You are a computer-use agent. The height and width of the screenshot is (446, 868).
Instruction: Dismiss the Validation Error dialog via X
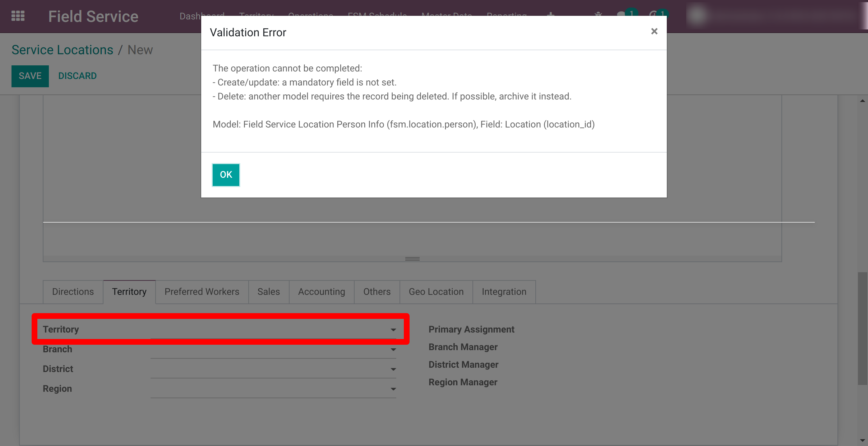pos(654,32)
